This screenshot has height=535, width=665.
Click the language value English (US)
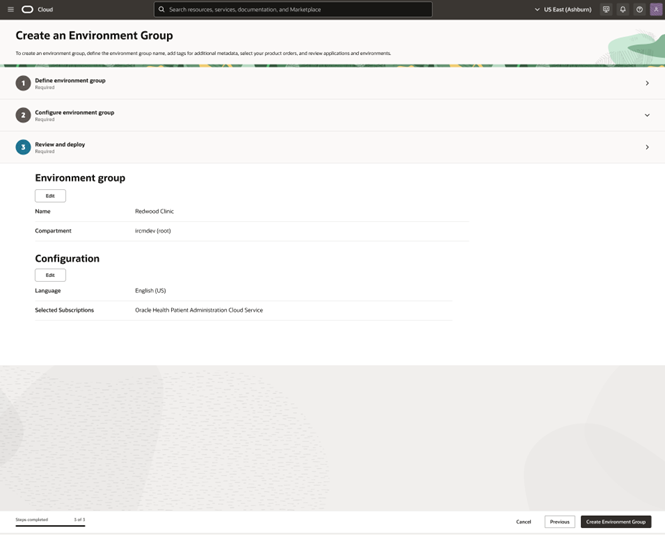(x=151, y=291)
